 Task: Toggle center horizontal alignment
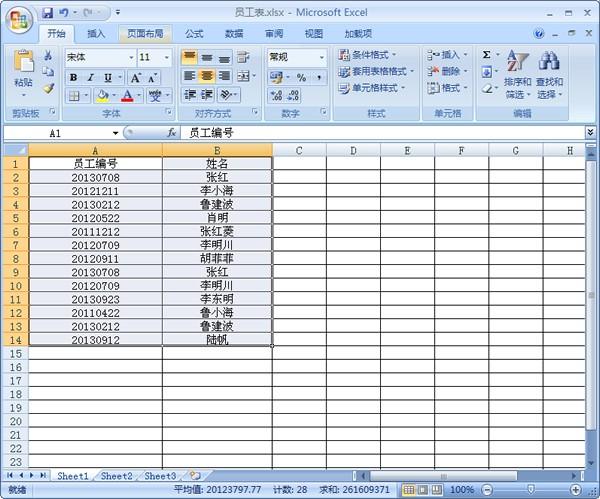207,76
